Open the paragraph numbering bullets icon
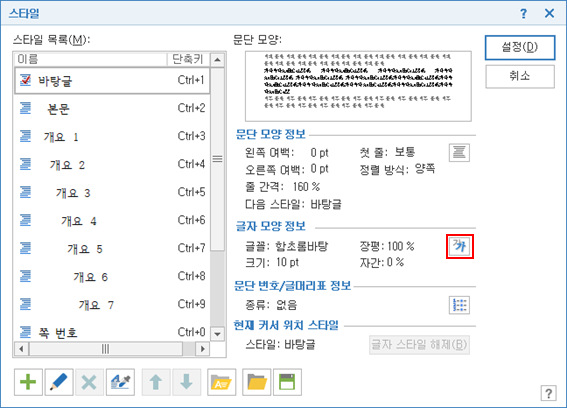This screenshot has width=567, height=408. (x=459, y=305)
